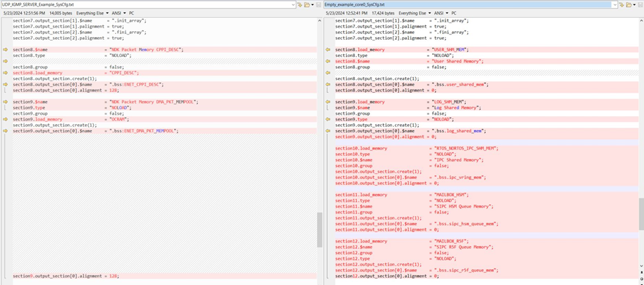Screen dimensions: 644x285
Task: Click the right pane browse-for-file arrow icon
Action: click(x=622, y=5)
